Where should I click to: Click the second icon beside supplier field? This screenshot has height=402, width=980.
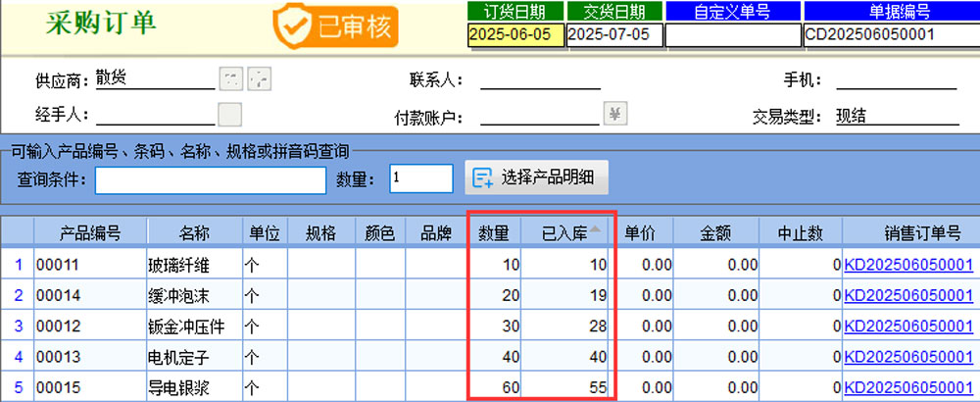pos(258,79)
